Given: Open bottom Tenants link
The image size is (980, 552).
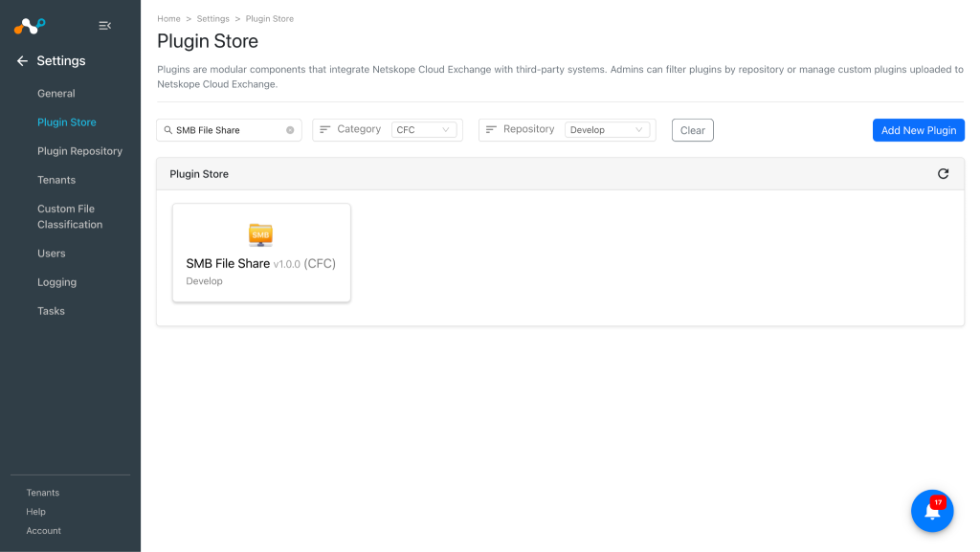Looking at the screenshot, I should 42,493.
